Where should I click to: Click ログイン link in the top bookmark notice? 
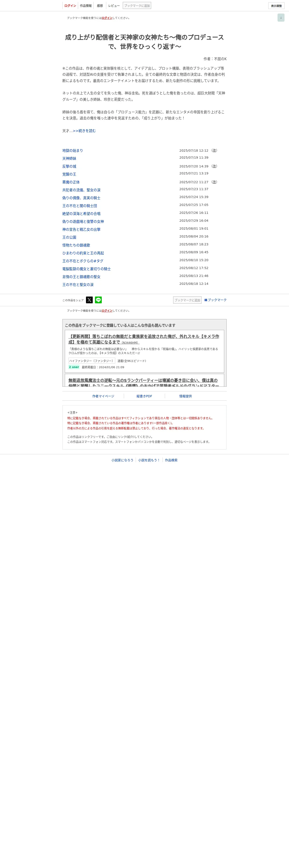pyautogui.click(x=107, y=18)
